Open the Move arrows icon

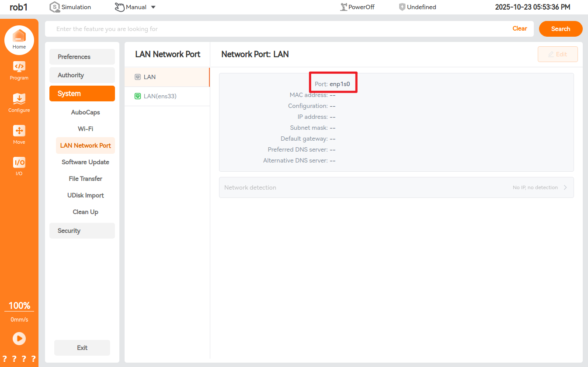click(19, 131)
